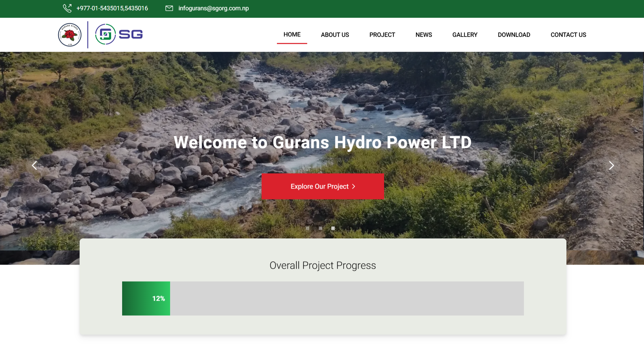Go to the DOWNLOAD page
This screenshot has height=364, width=644.
pos(514,35)
